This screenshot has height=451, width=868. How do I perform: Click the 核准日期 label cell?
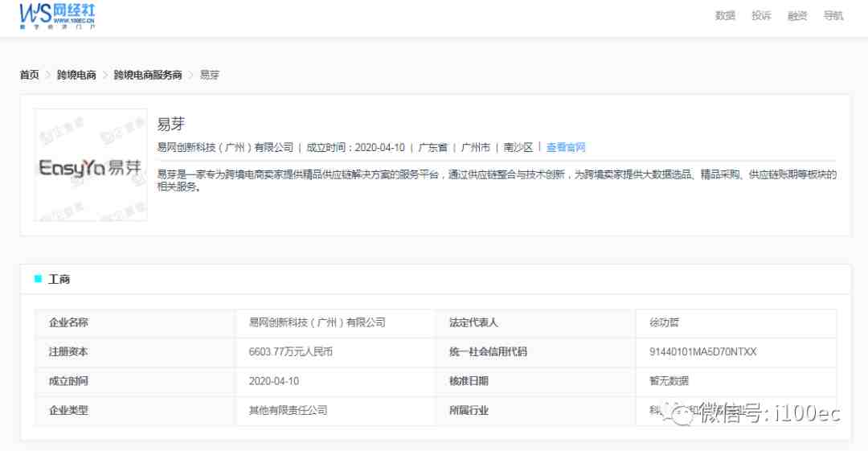(536, 381)
